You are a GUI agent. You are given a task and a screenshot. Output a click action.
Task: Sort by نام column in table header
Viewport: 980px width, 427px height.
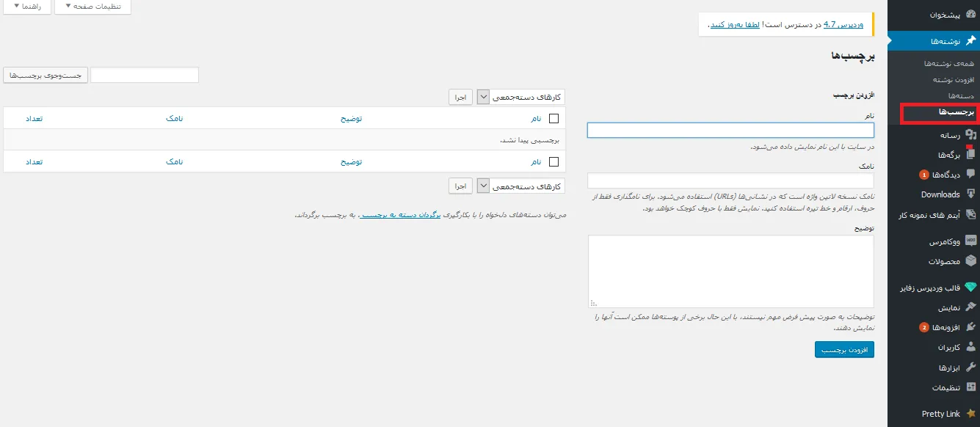pos(537,118)
